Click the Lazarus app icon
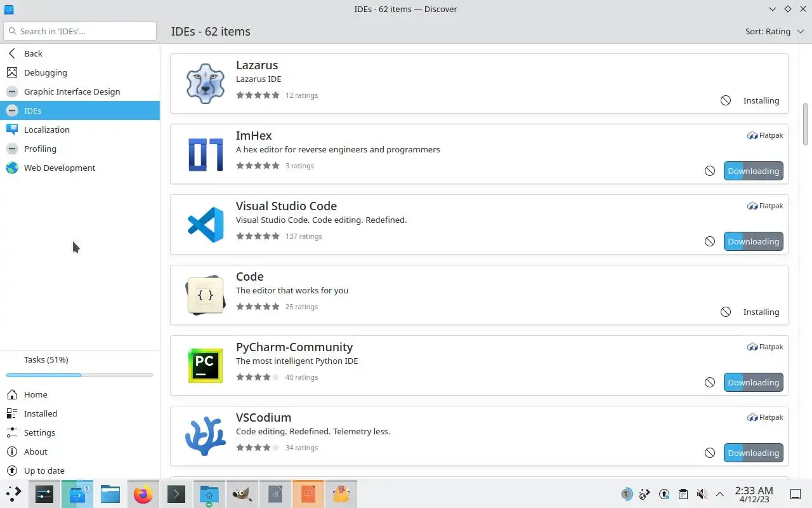 click(x=206, y=83)
